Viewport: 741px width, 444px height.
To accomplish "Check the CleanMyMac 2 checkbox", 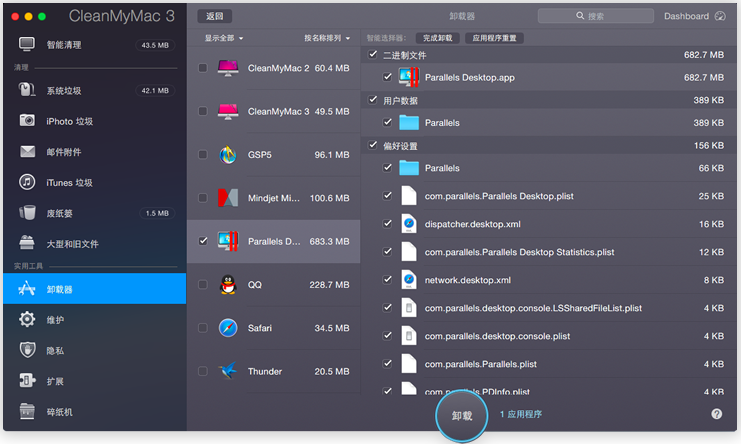I will pyautogui.click(x=203, y=68).
